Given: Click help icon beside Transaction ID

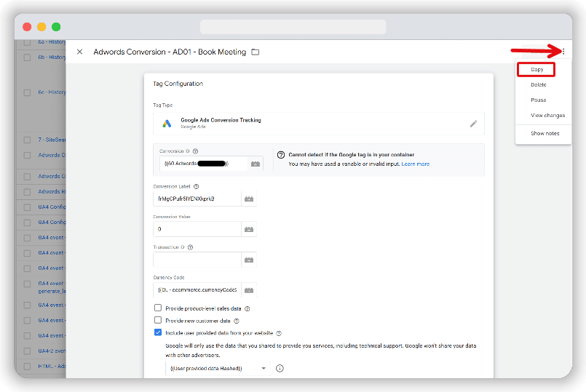Looking at the screenshot, I should 190,247.
